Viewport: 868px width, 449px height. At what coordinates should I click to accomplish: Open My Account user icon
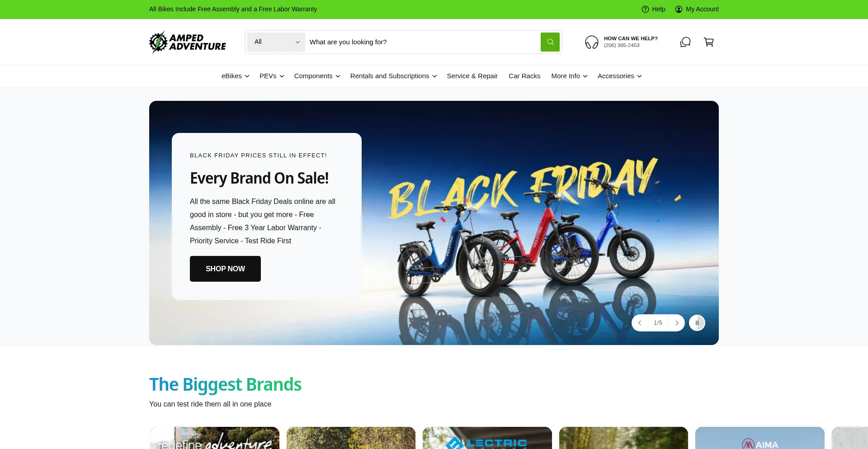pos(679,9)
